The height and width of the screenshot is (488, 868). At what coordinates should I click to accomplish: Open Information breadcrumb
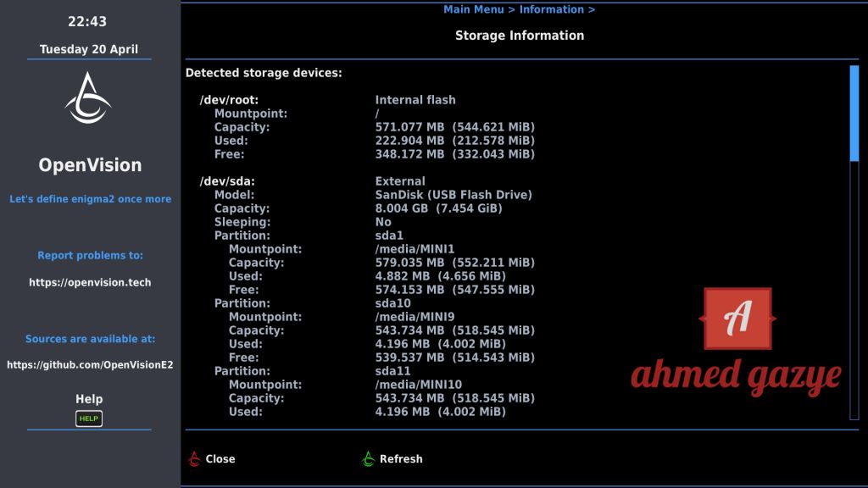click(x=551, y=9)
